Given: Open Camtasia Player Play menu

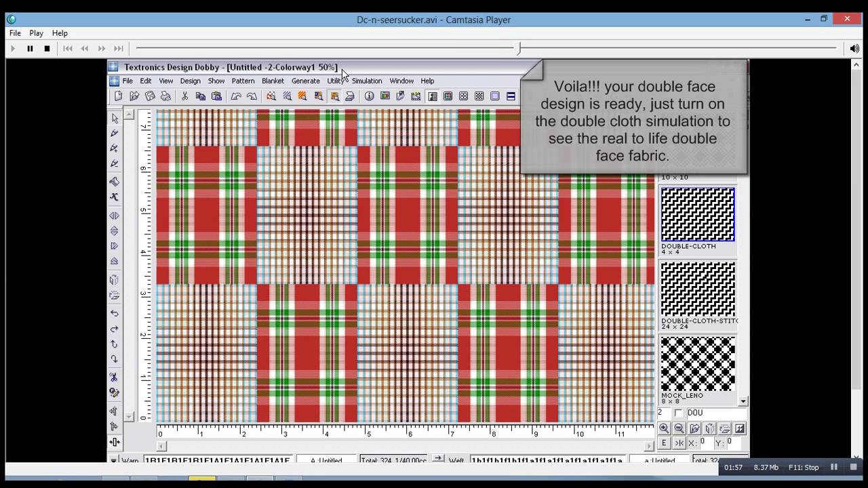Looking at the screenshot, I should point(36,33).
